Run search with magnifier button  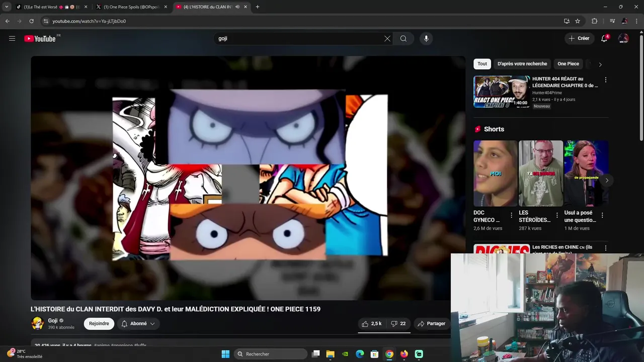[404, 39]
